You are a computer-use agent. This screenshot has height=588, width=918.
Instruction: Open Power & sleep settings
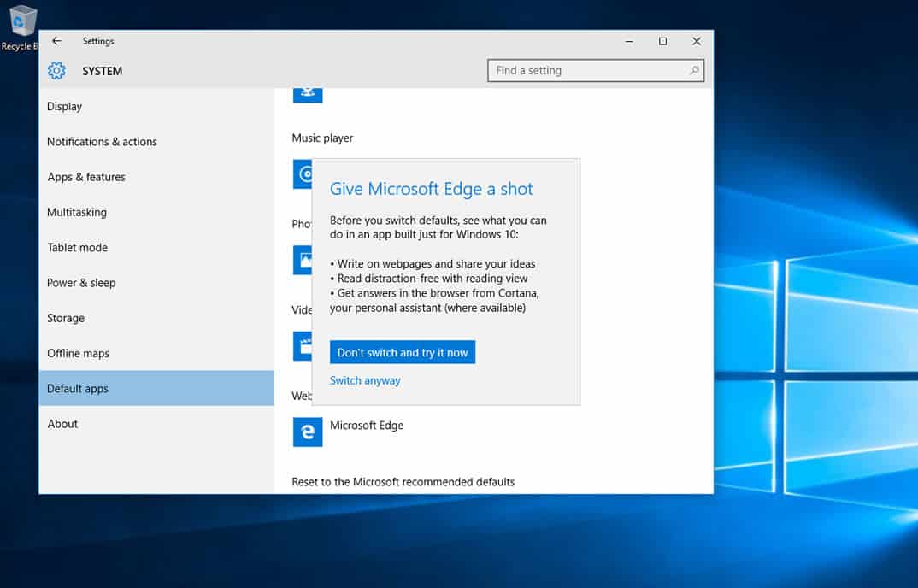[81, 283]
